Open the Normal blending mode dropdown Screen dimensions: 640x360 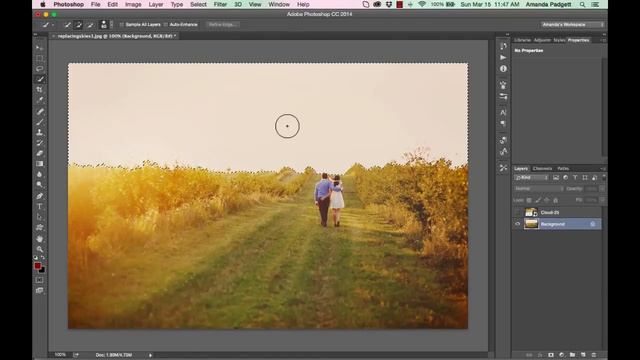[x=538, y=189]
